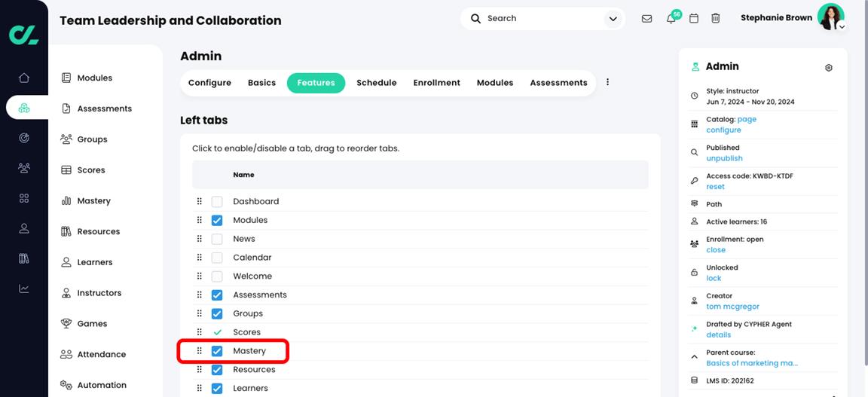
Task: Open notifications bell with 56 badge
Action: pyautogui.click(x=671, y=18)
